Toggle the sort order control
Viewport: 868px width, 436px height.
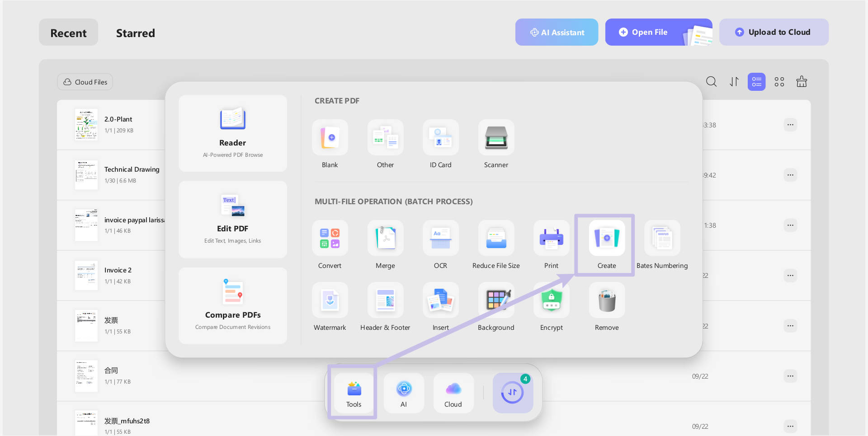[734, 82]
